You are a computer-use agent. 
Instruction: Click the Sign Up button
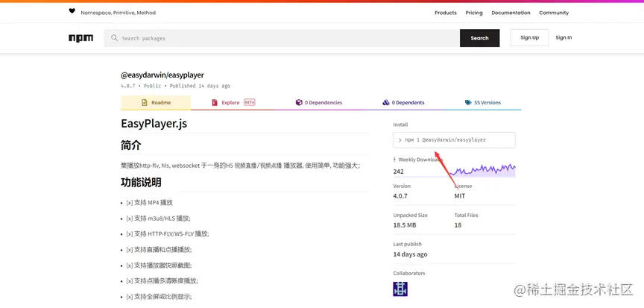pyautogui.click(x=529, y=38)
